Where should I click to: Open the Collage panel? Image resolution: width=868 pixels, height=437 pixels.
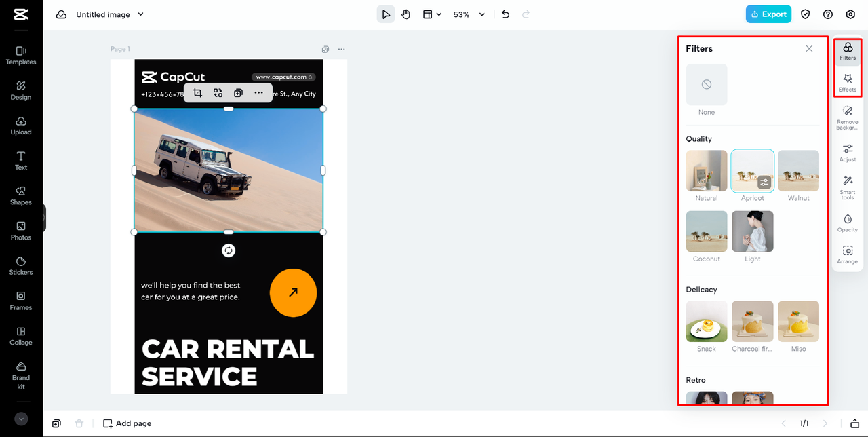tap(21, 337)
